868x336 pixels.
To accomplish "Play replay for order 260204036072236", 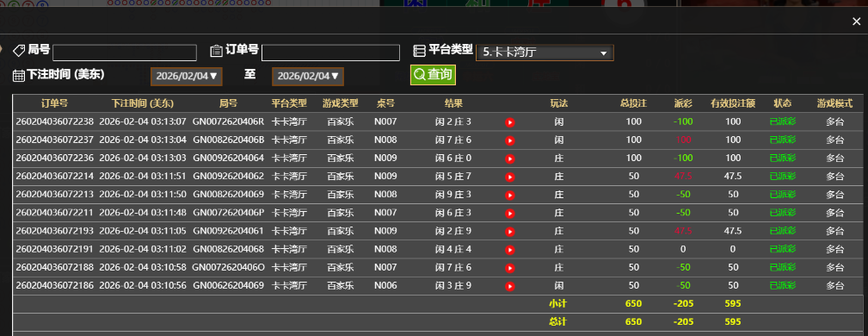I will pos(510,159).
